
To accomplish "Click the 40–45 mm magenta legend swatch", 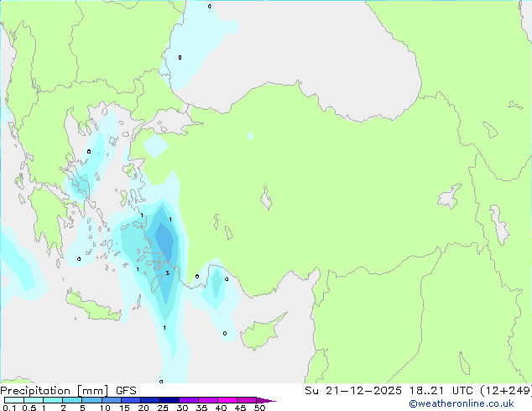I will [x=227, y=400].
